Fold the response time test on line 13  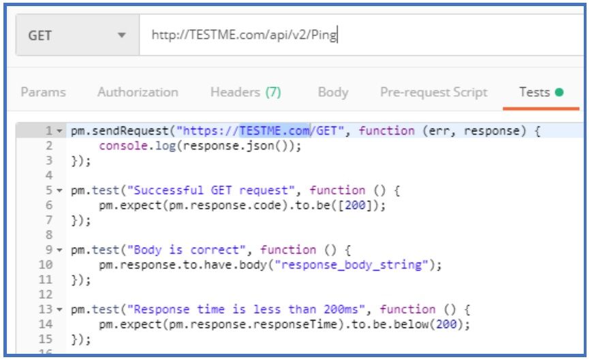pos(60,310)
